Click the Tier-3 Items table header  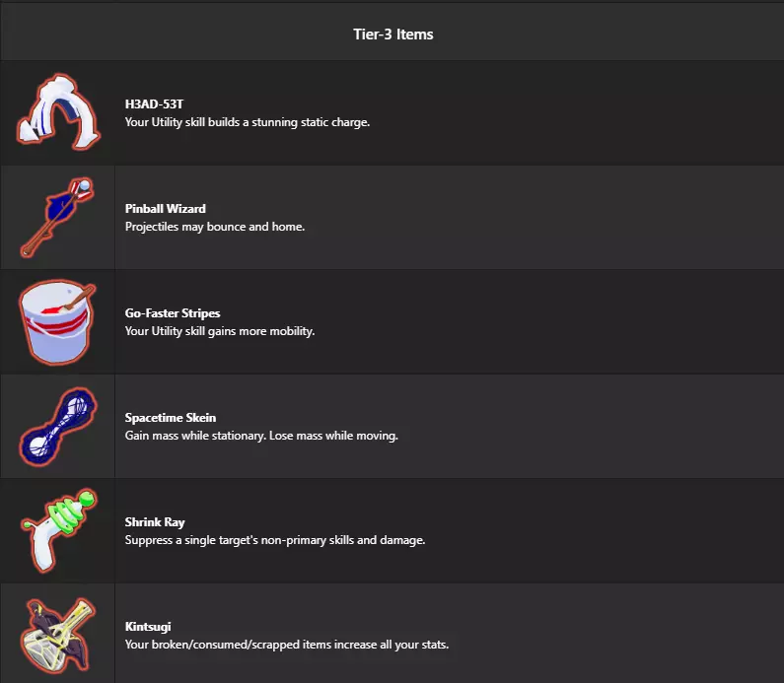[x=393, y=34]
